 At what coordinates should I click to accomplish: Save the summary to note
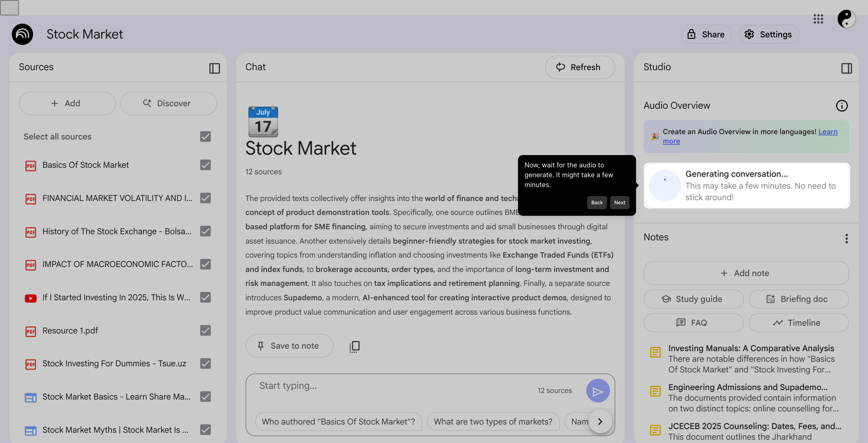[x=289, y=346]
